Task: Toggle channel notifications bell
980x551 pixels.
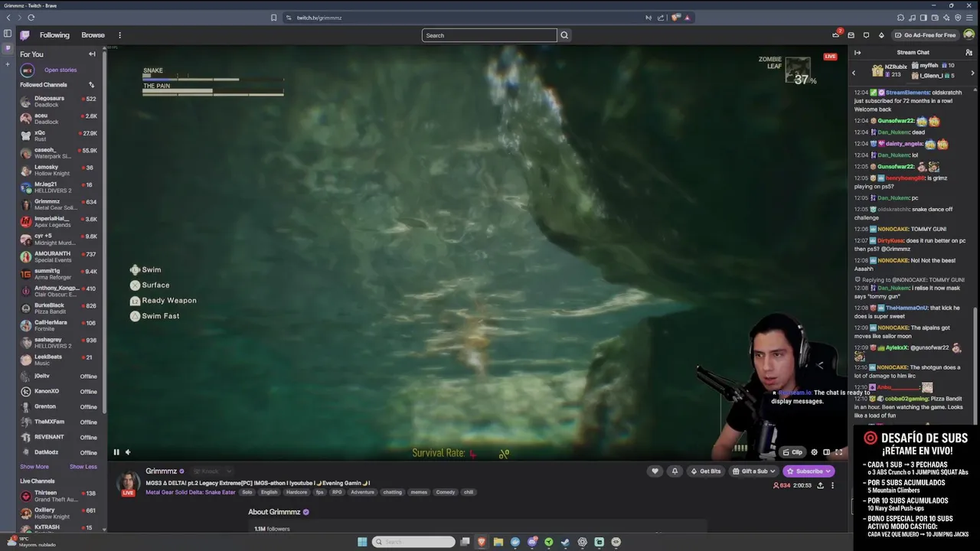Action: tap(675, 471)
